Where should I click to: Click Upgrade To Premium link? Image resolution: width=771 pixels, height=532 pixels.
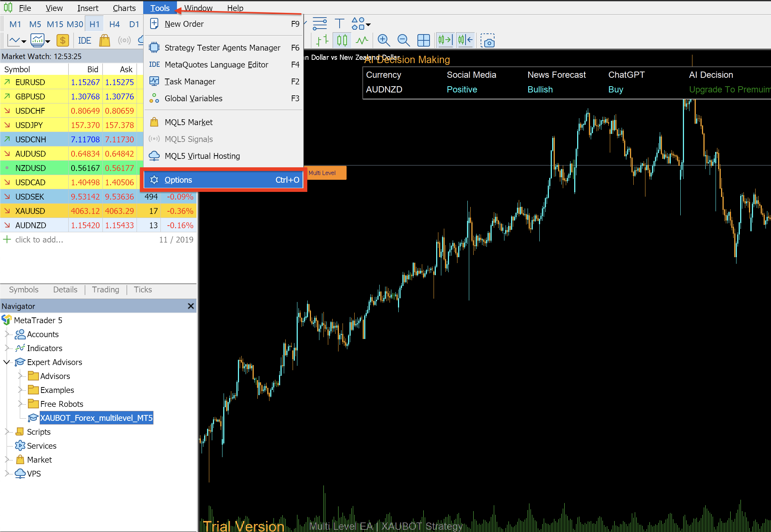click(x=729, y=90)
